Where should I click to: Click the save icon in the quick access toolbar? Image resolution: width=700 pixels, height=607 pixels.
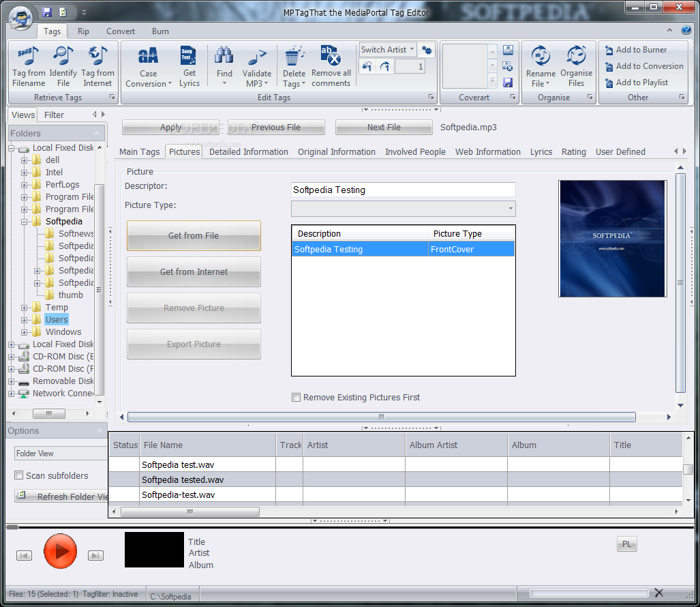[x=47, y=12]
